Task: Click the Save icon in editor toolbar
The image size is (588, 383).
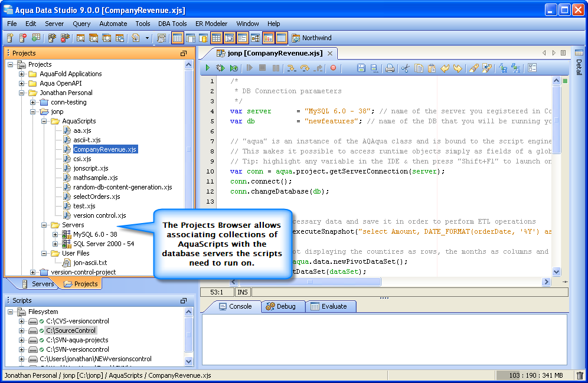Action: tap(361, 68)
